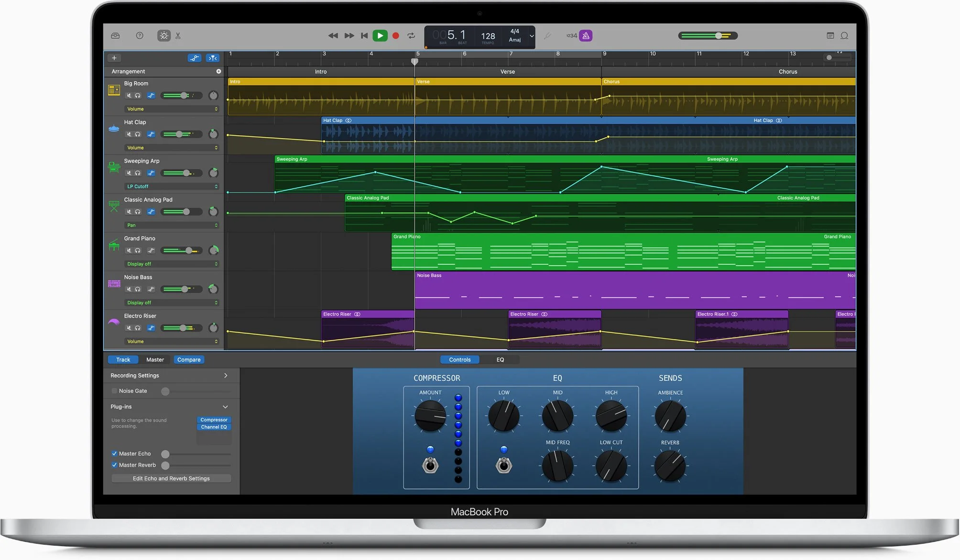
Task: Collapse the Plug-ins section
Action: click(225, 407)
